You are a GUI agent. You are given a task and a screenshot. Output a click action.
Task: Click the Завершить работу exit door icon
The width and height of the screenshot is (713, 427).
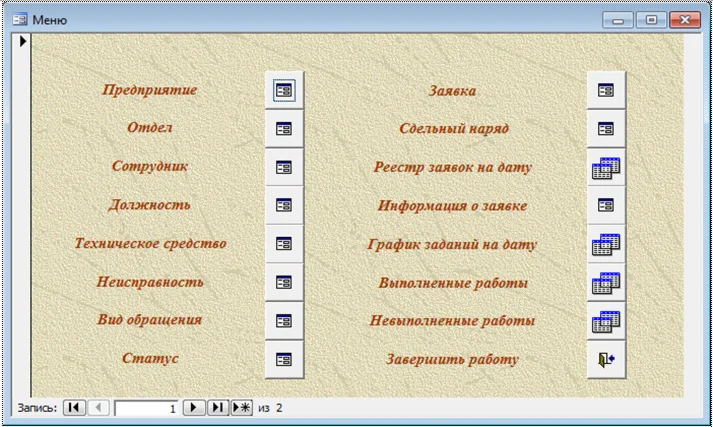pos(606,360)
